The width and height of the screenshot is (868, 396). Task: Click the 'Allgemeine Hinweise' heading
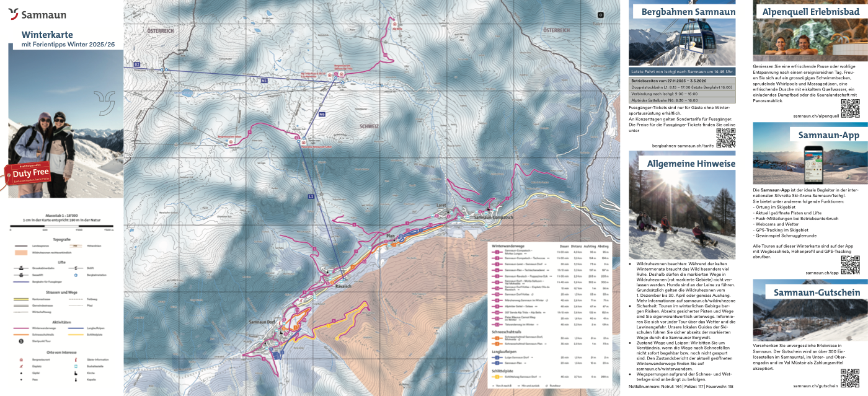pos(691,164)
